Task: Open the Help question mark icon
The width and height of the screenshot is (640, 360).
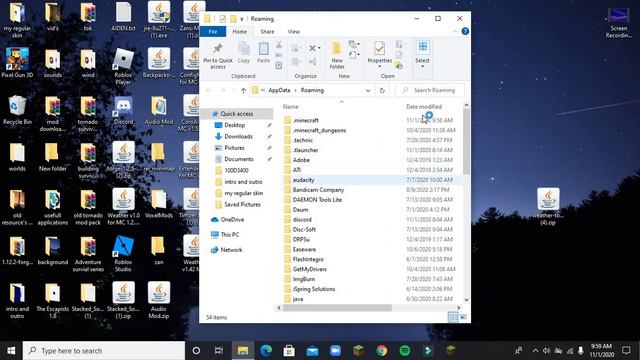Action: [x=465, y=31]
